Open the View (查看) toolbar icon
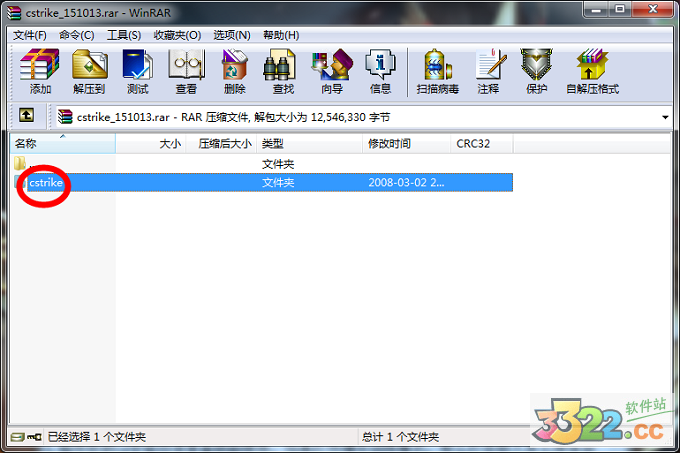The width and height of the screenshot is (680, 453). click(x=186, y=71)
